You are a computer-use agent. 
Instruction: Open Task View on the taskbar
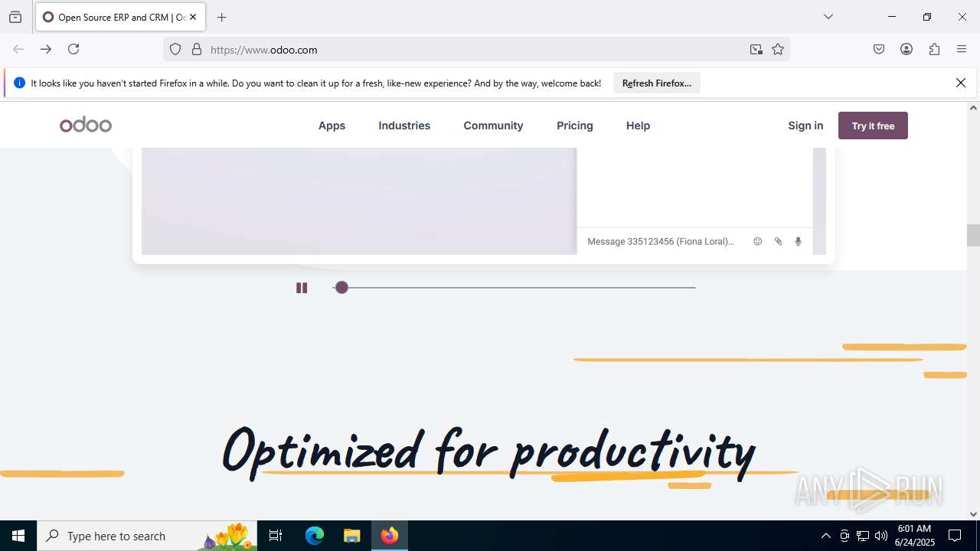276,536
